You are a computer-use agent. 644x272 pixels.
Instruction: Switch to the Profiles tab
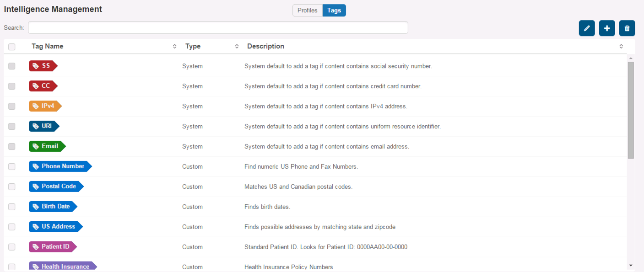(308, 10)
